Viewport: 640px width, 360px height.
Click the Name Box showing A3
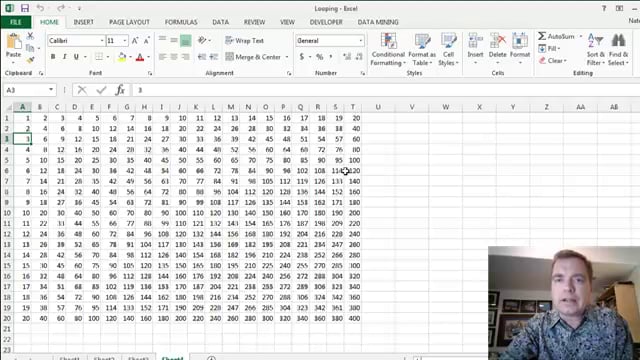29,90
